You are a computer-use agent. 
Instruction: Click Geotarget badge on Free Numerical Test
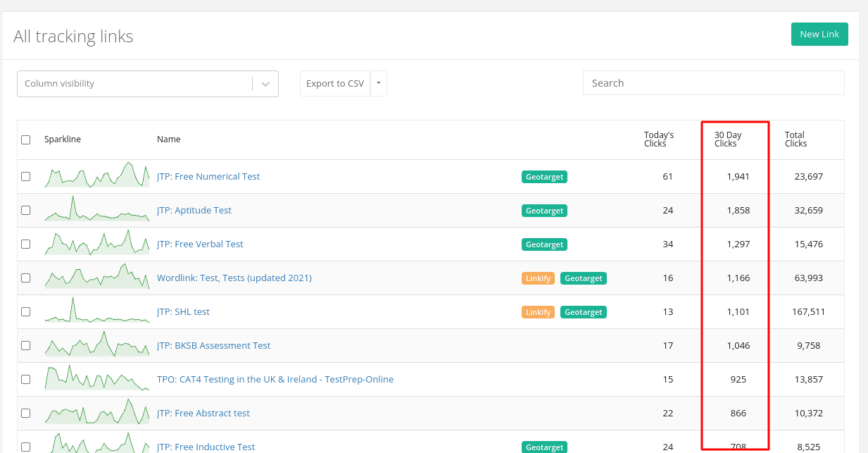point(544,177)
